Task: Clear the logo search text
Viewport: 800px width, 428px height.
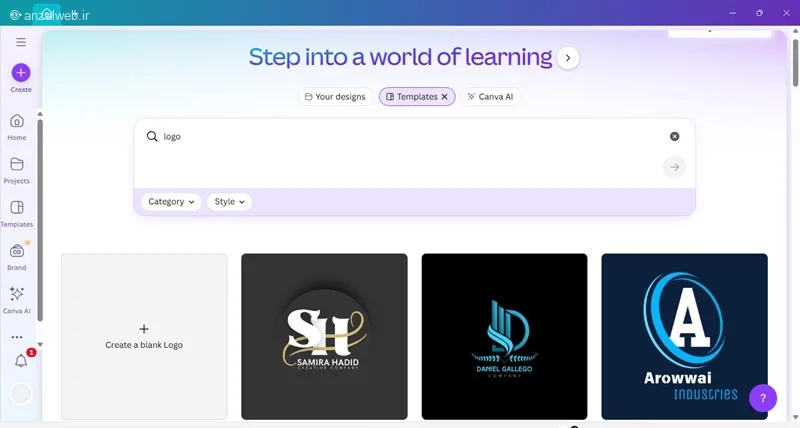Action: (674, 136)
